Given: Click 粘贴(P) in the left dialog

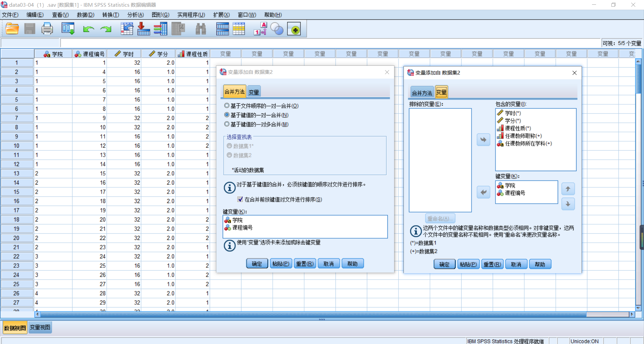Looking at the screenshot, I should pyautogui.click(x=281, y=263).
